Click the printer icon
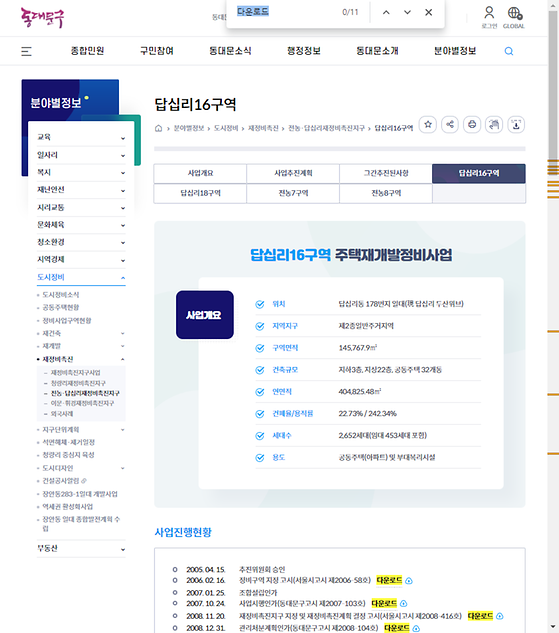This screenshot has width=559, height=633. pos(472,124)
